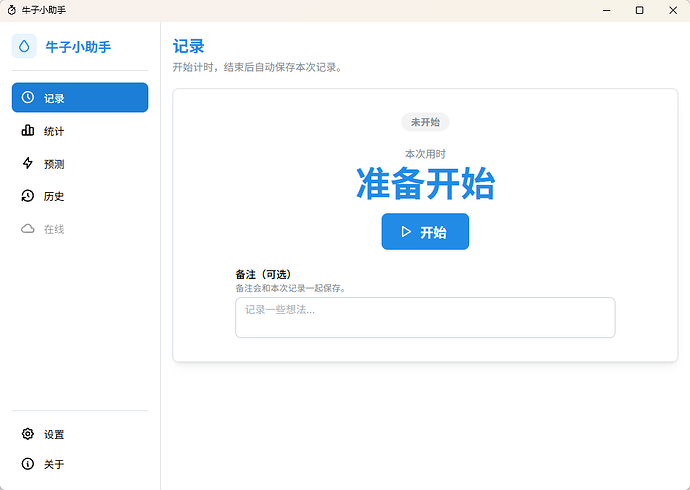The image size is (690, 490).
Task: Click the 备注（可选） label
Action: tap(264, 274)
